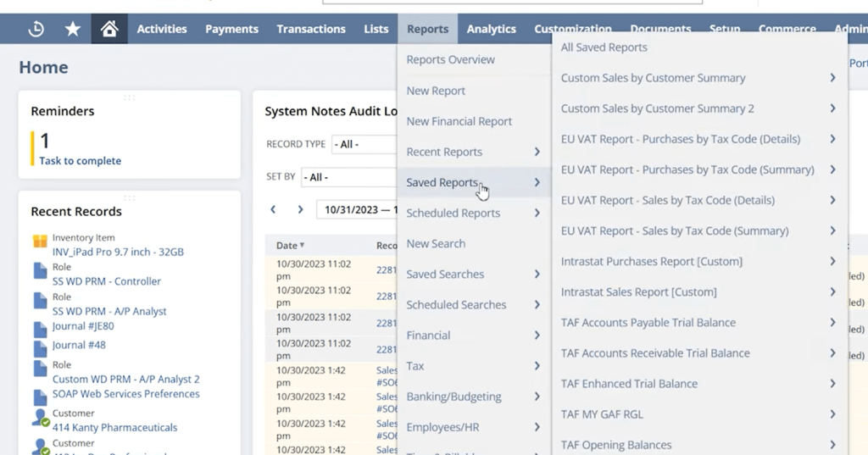Open SOAP Web Services Preferences link

pos(126,393)
